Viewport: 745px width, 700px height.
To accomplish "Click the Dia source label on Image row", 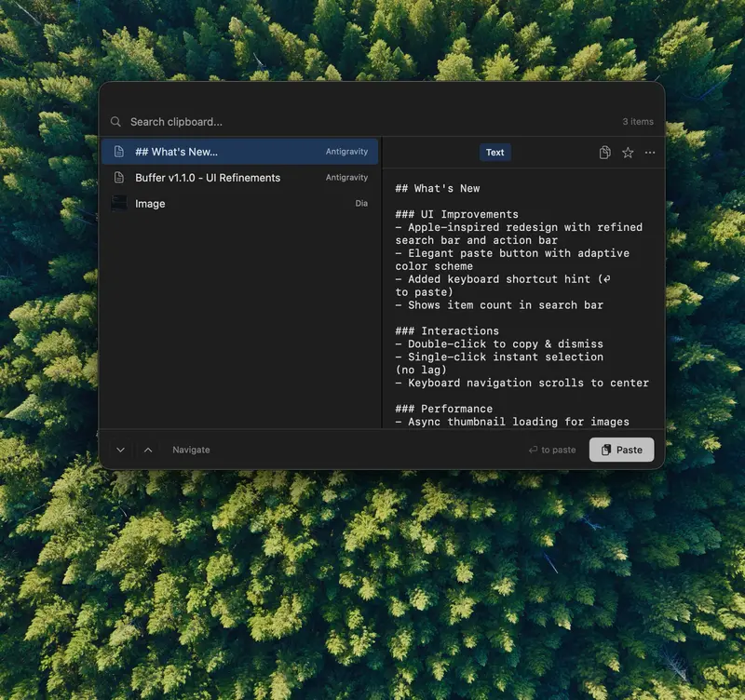I will (361, 203).
